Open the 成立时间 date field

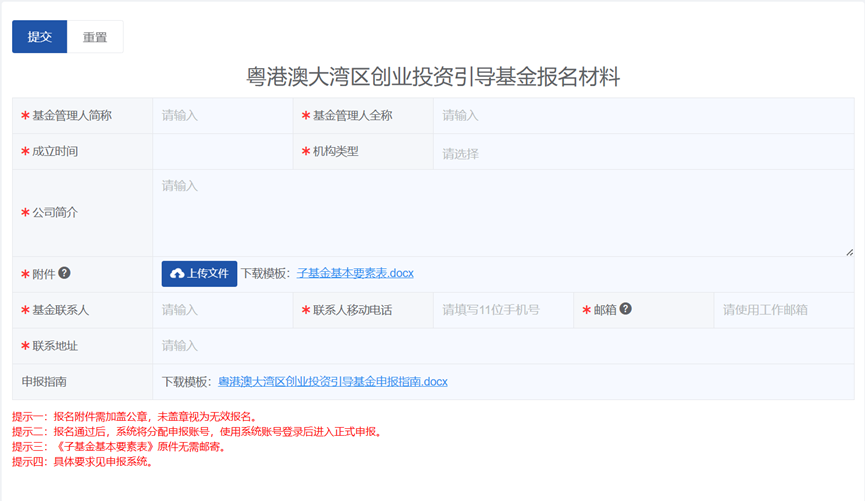pos(222,152)
